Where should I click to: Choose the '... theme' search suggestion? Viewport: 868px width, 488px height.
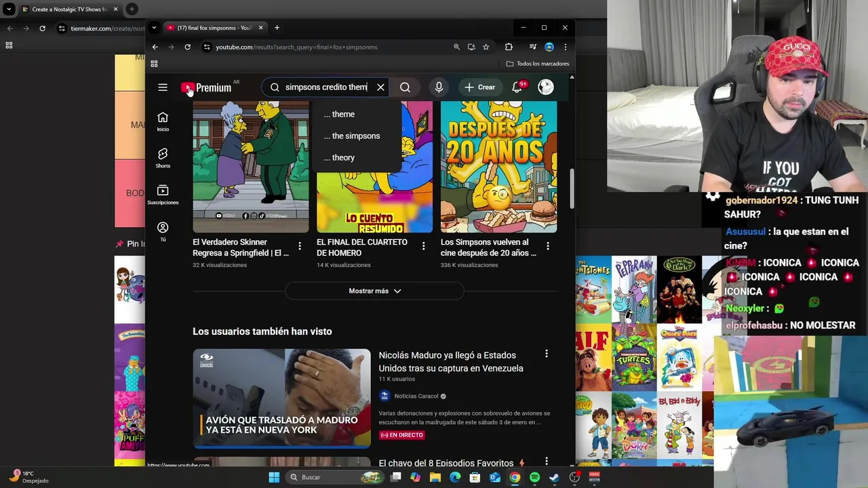(x=357, y=114)
